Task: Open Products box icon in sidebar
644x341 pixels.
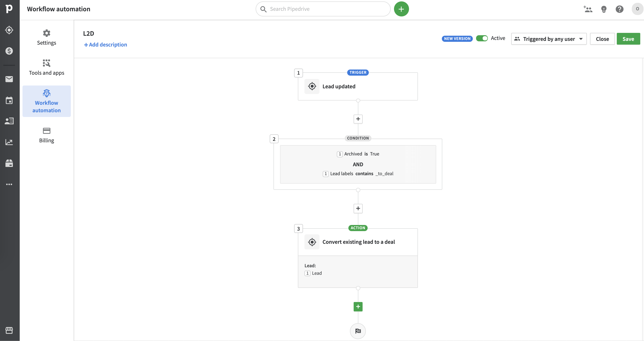Action: pos(9,163)
